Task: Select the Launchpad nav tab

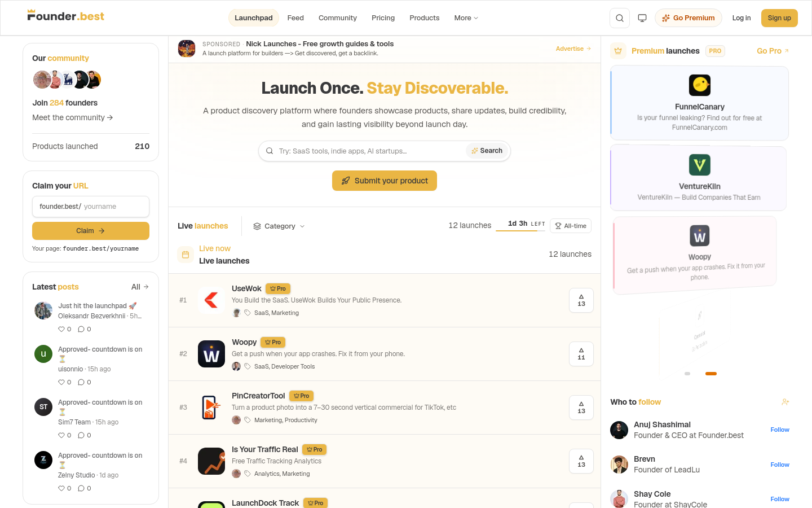Action: coord(254,18)
